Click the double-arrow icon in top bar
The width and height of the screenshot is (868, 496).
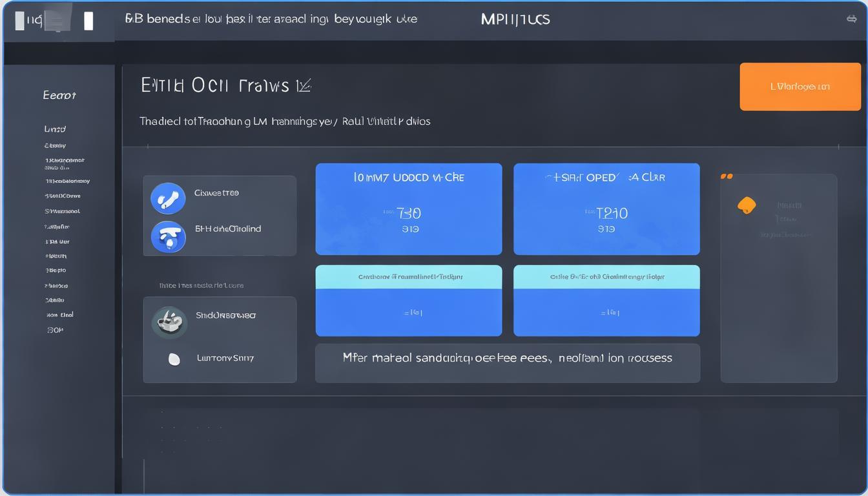click(851, 19)
